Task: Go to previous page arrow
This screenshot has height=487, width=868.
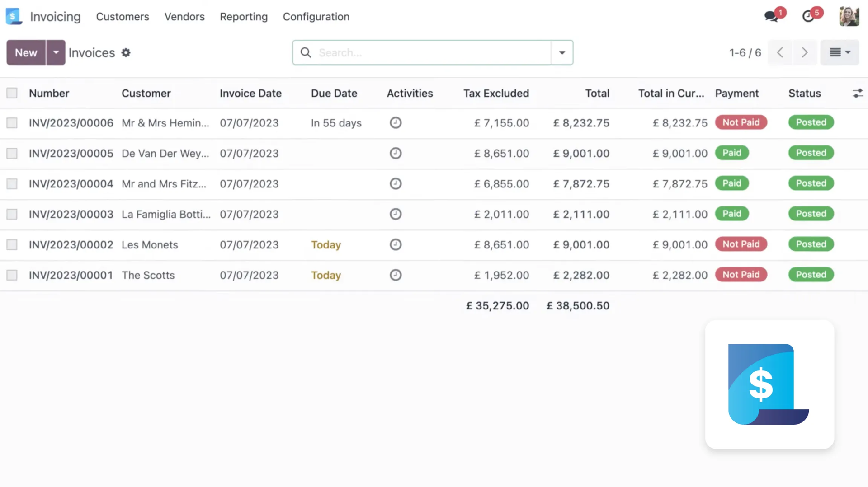Action: click(x=780, y=52)
